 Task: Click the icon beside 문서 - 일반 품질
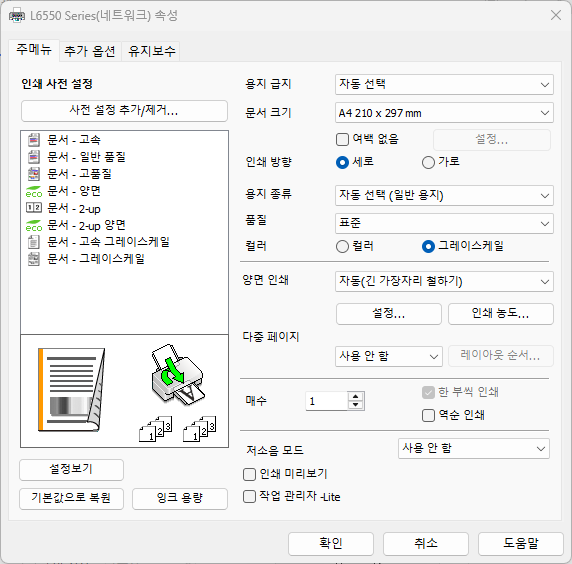click(34, 157)
